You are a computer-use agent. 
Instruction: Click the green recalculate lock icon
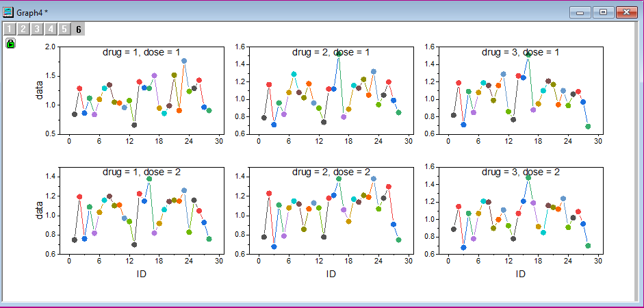(10, 43)
